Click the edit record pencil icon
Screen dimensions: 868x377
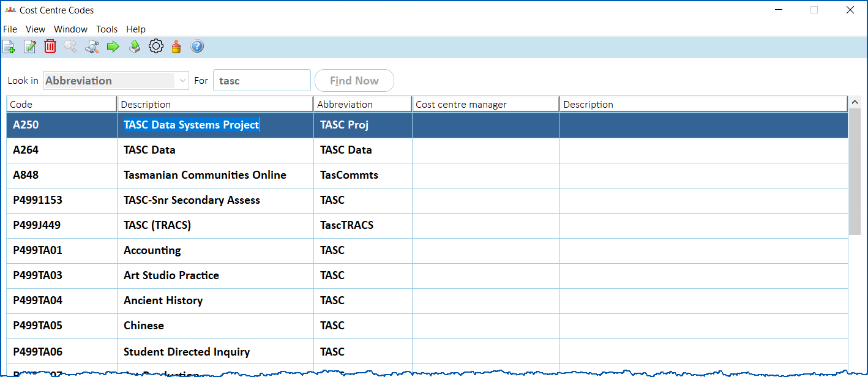click(x=30, y=47)
